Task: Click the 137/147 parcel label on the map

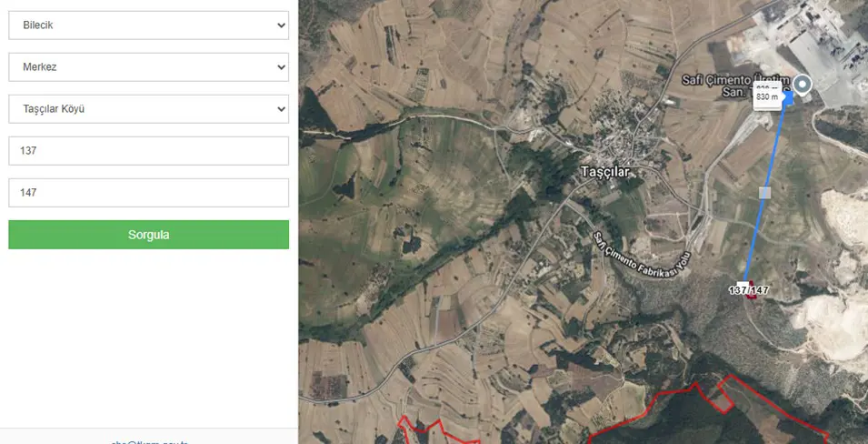Action: 748,290
